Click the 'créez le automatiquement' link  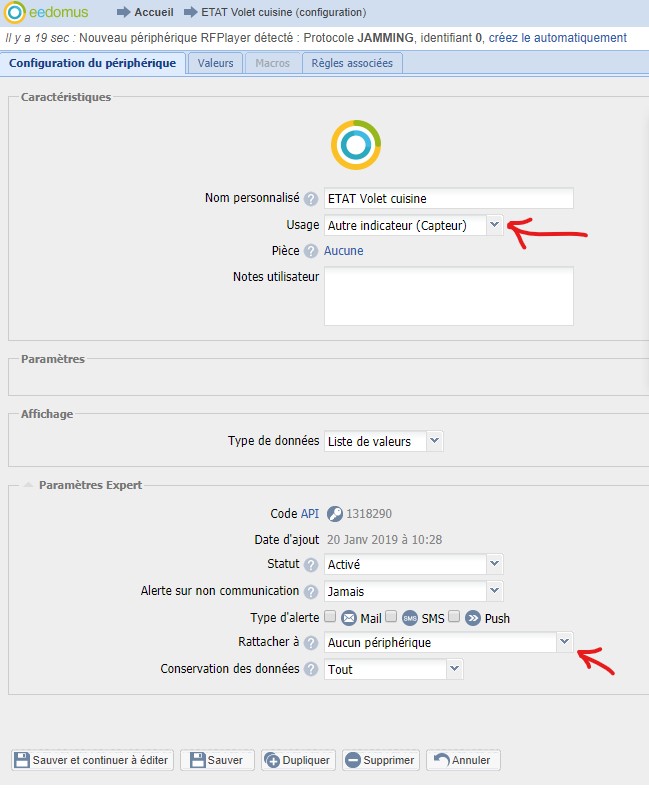pyautogui.click(x=557, y=38)
